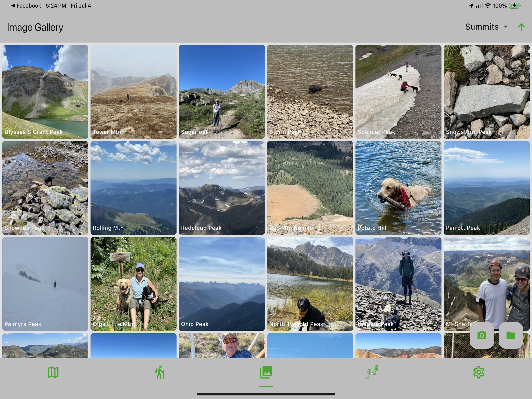This screenshot has height=399, width=532.
Task: Open the Niagara Peak photo
Action: pyautogui.click(x=398, y=284)
